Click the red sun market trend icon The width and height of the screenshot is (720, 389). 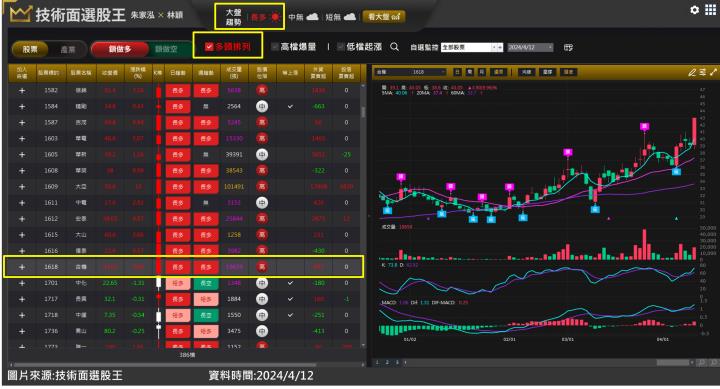[x=275, y=17]
